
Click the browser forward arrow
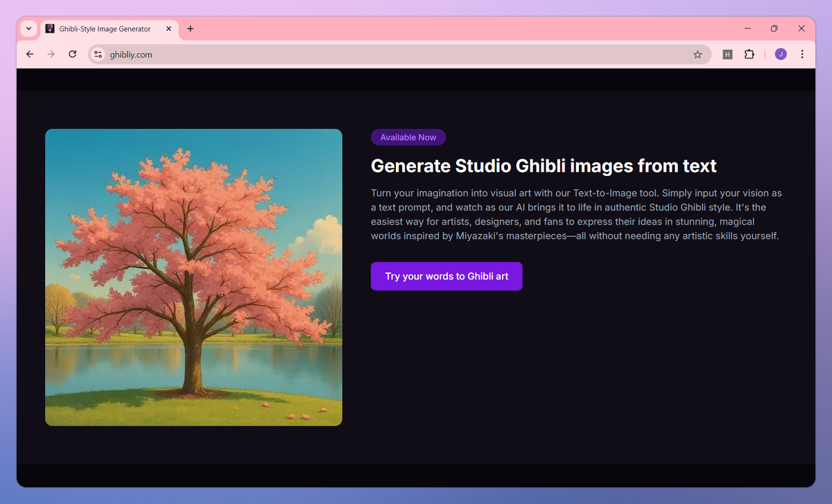[51, 54]
